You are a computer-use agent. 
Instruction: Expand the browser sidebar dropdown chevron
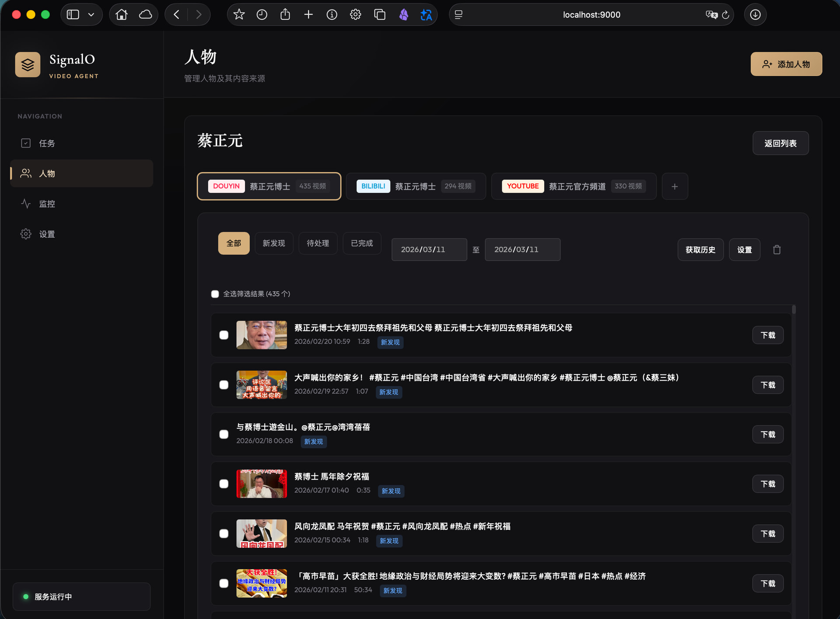click(91, 15)
